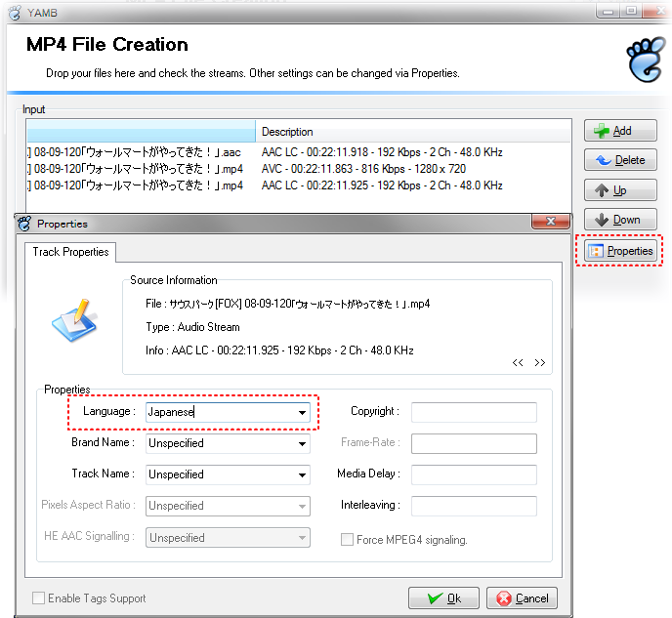Maximize the YAMB window

[x=631, y=11]
